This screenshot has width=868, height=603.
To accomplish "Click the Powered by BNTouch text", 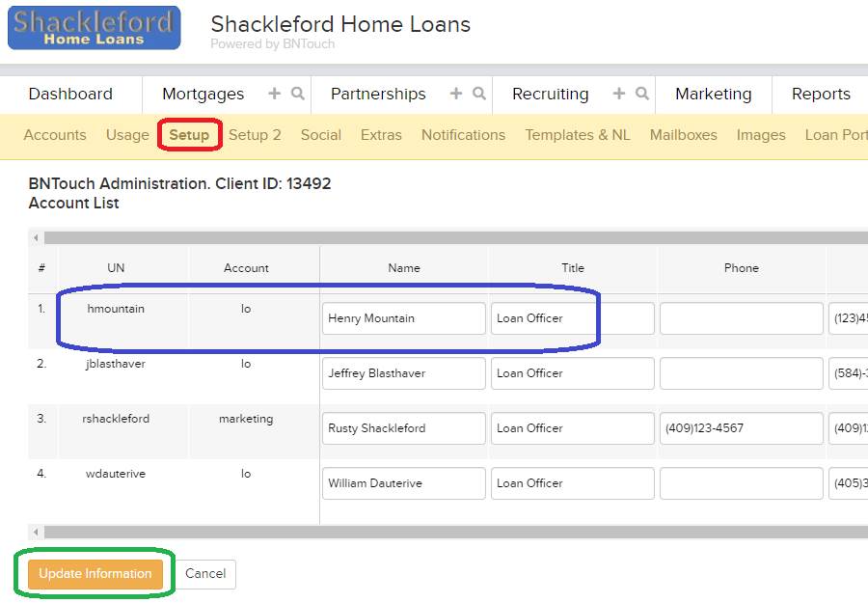I will 272,43.
